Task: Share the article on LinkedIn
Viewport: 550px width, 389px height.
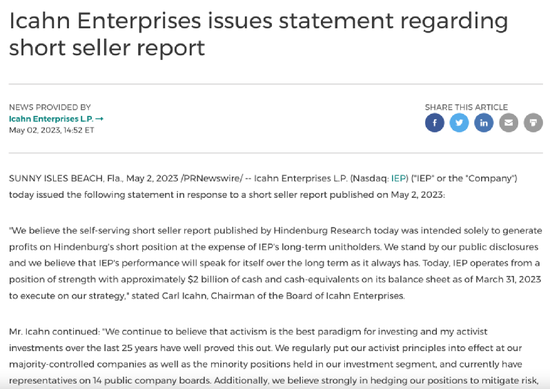Action: (484, 123)
